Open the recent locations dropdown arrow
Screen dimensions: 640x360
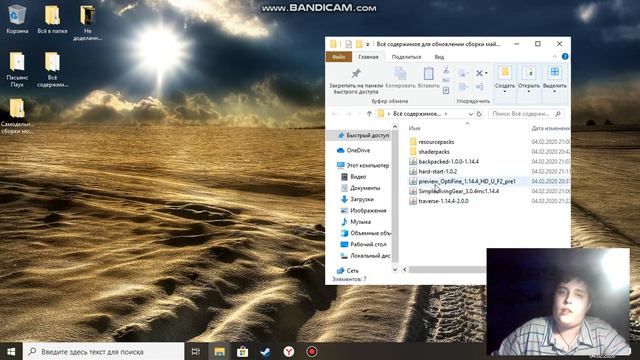tap(359, 114)
